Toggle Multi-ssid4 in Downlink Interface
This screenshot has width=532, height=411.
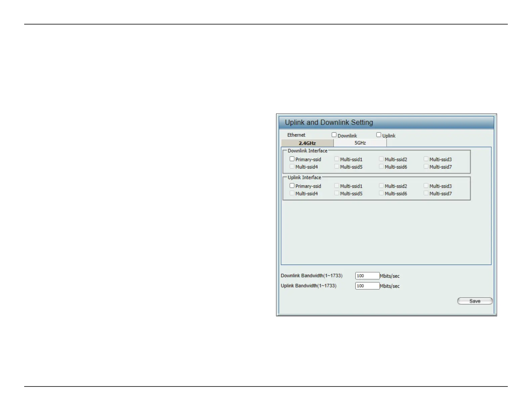(292, 167)
